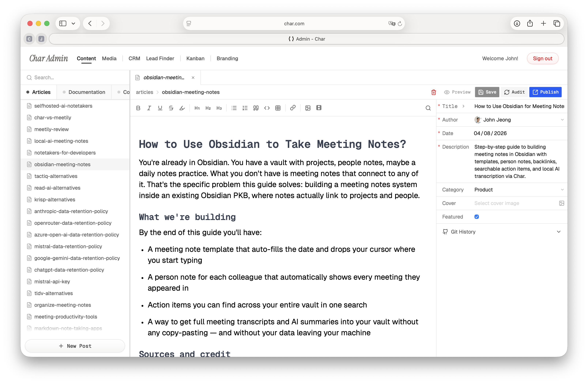Insert a code block
The image size is (588, 384).
point(267,108)
